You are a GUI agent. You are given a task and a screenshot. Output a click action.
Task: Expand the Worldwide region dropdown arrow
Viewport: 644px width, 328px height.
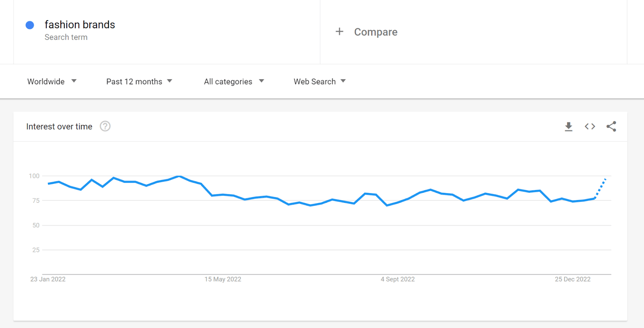[x=74, y=81]
